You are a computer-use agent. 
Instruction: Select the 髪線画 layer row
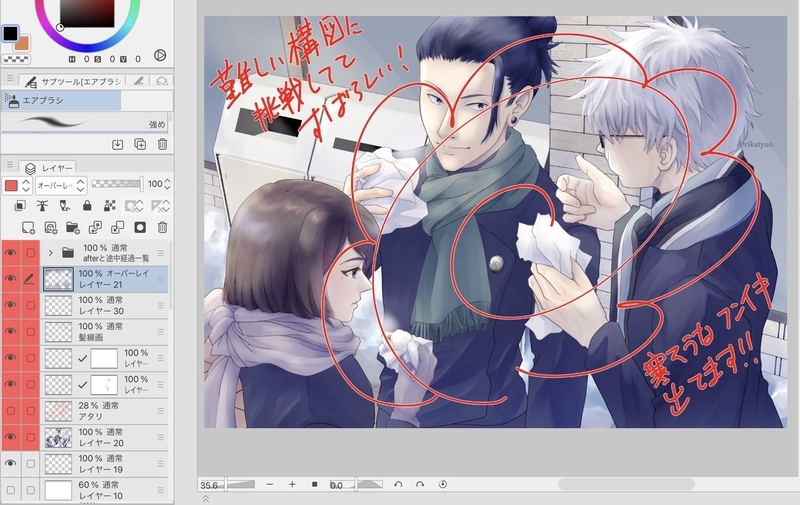coord(105,332)
